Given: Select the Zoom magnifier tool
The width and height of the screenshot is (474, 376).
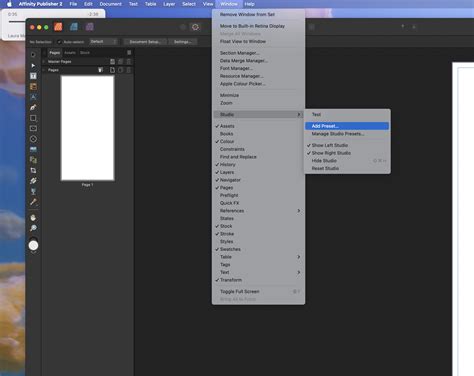Looking at the screenshot, I should tap(33, 228).
